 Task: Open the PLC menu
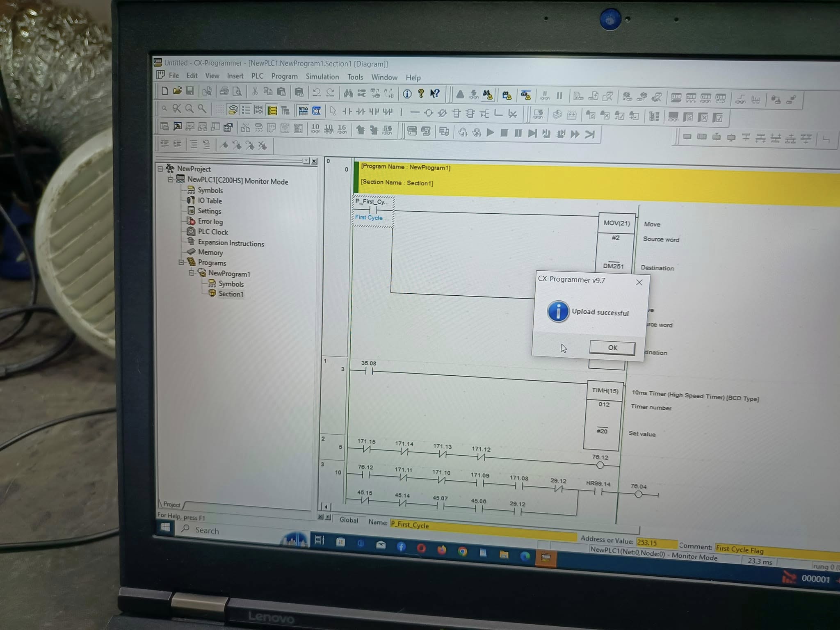coord(257,76)
